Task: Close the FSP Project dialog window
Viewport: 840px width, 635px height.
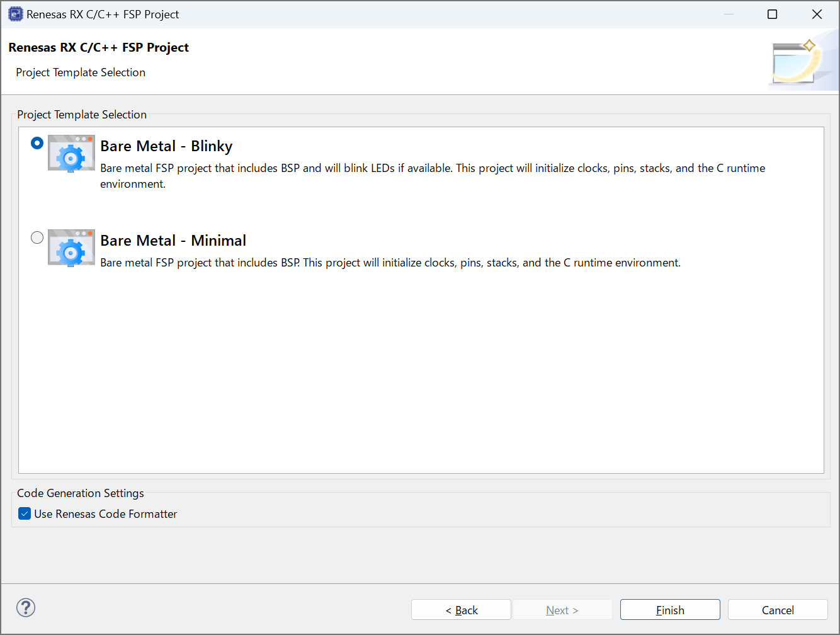Action: [x=817, y=14]
